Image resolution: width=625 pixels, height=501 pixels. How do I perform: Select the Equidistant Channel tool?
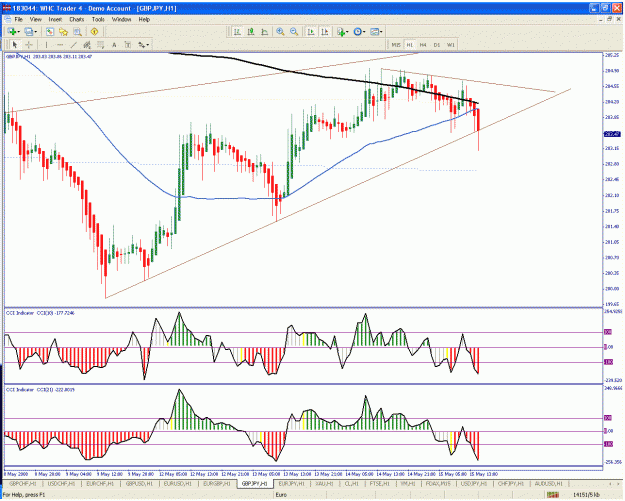86,45
